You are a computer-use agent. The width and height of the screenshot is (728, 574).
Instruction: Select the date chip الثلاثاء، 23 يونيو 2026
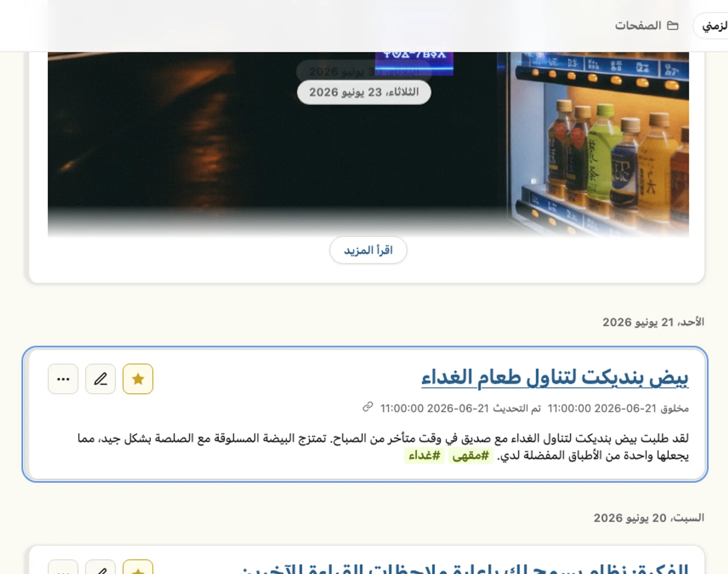(x=364, y=92)
